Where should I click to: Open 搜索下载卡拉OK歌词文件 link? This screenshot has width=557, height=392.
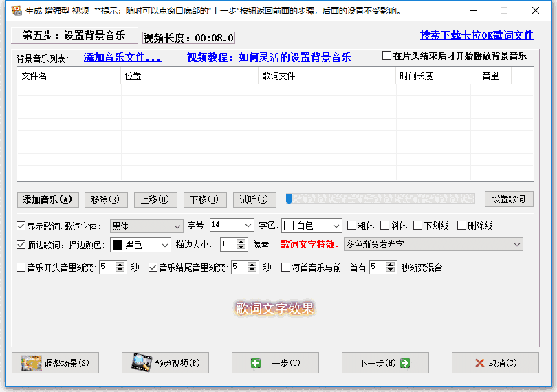[477, 35]
